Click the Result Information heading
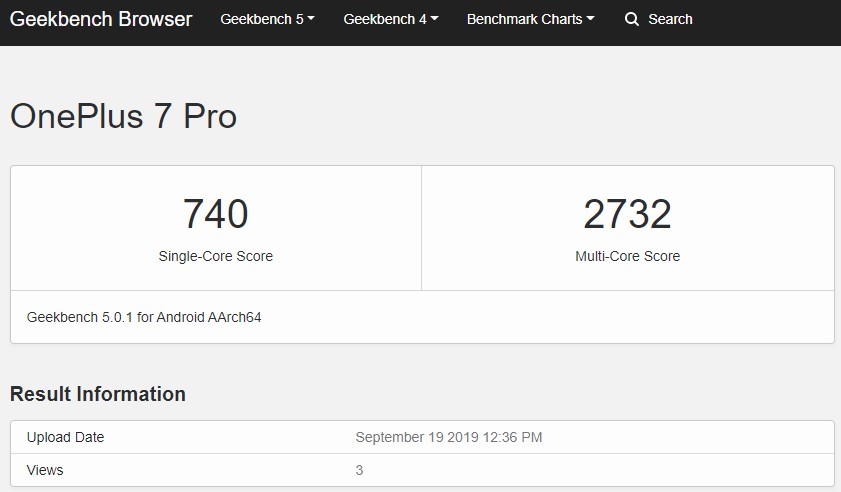Image resolution: width=841 pixels, height=492 pixels. point(98,394)
